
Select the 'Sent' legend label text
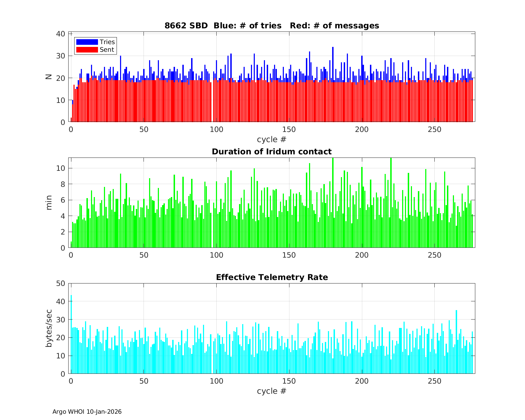[107, 50]
